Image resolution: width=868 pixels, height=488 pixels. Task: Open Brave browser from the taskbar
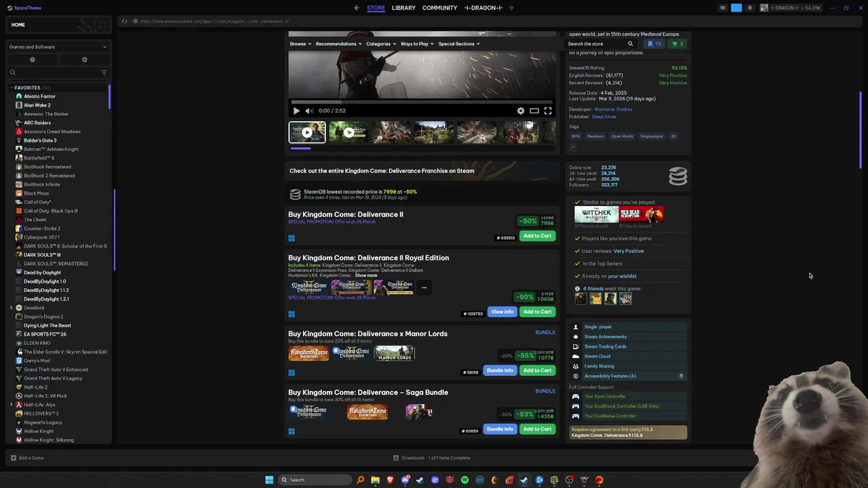tap(390, 480)
